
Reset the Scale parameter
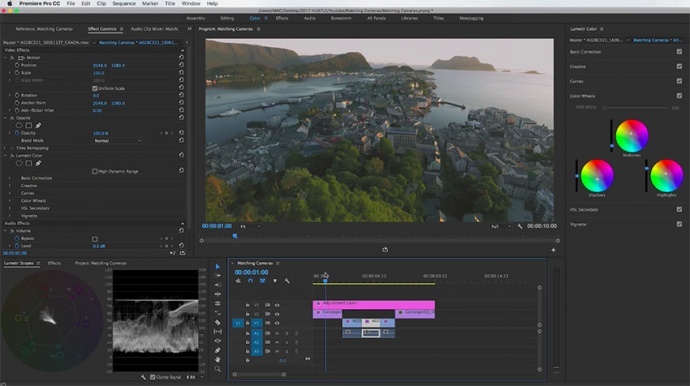click(x=181, y=72)
